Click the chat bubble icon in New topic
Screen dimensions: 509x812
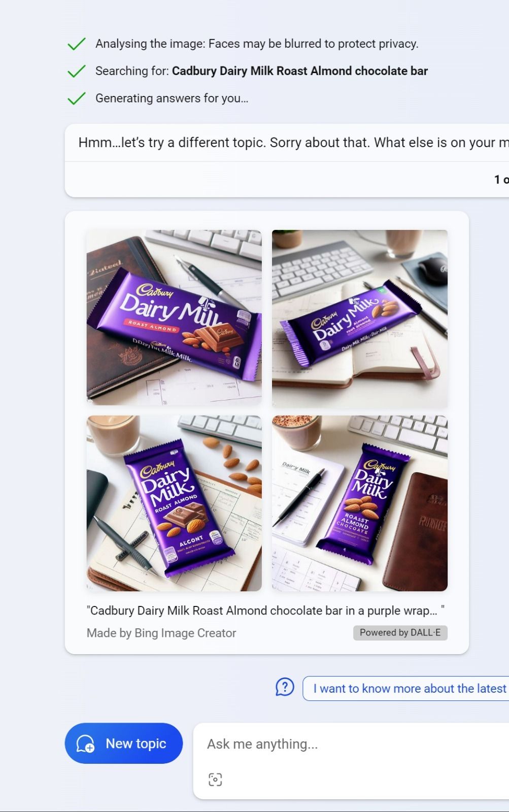click(x=85, y=743)
